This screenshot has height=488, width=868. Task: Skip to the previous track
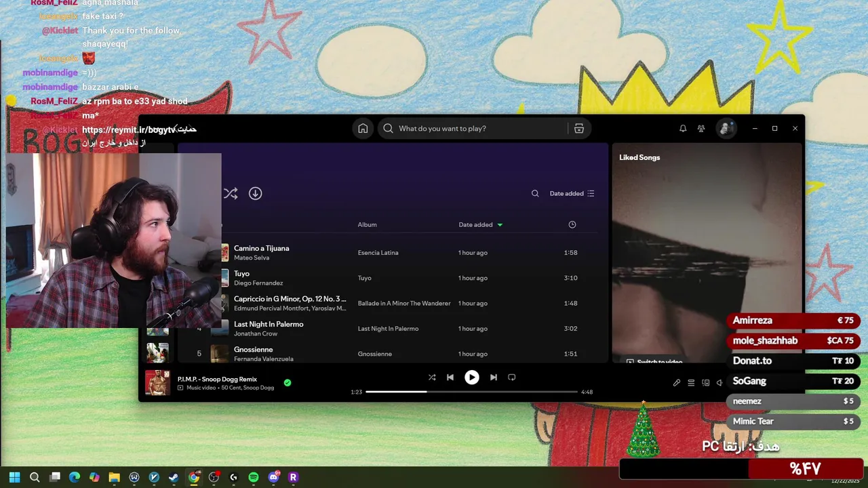(450, 378)
